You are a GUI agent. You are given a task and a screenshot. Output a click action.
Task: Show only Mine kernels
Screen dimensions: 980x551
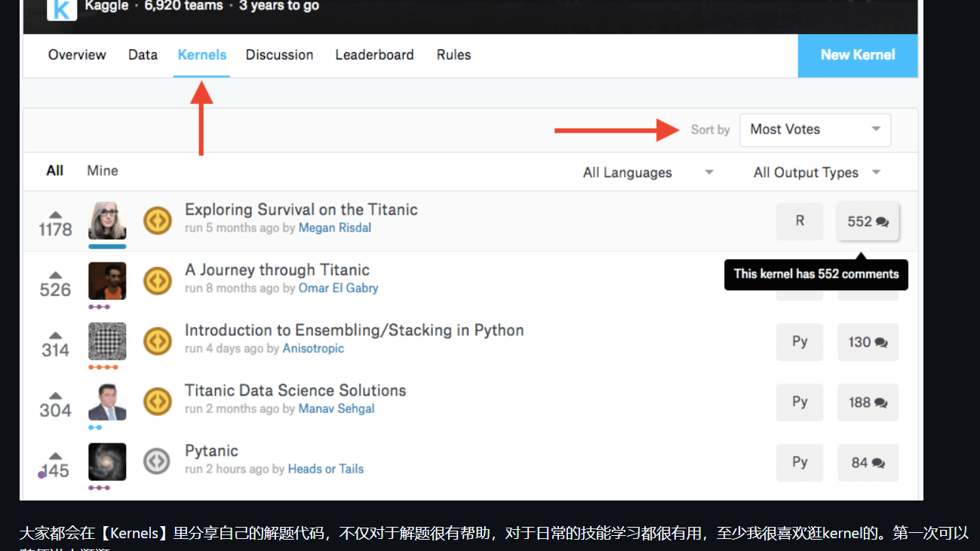(103, 170)
